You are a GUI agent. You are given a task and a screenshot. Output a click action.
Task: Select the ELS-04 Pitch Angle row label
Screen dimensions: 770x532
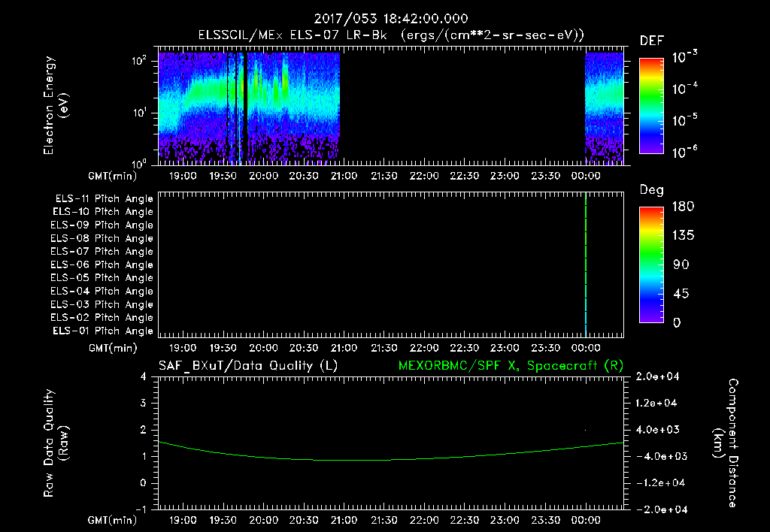[102, 291]
